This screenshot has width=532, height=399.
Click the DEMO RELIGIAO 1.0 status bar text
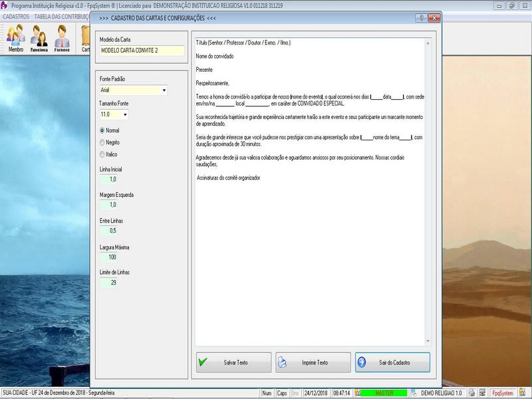click(x=441, y=393)
